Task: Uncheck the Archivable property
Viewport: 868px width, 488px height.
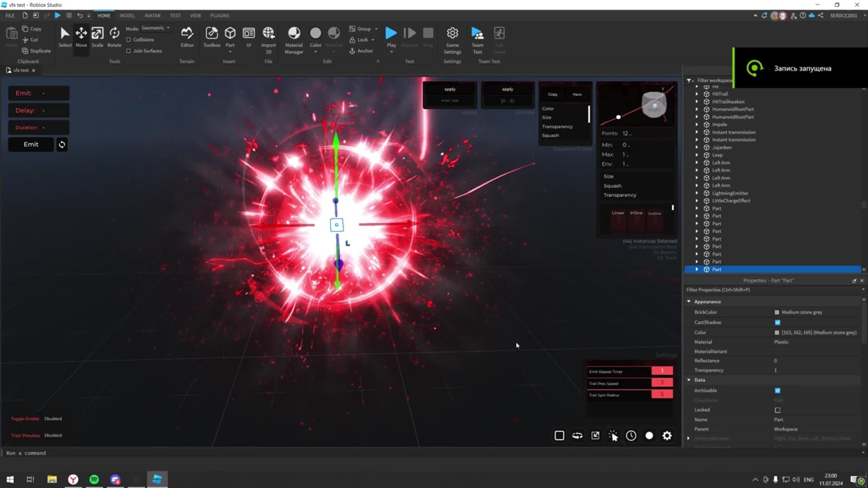Action: pyautogui.click(x=777, y=390)
